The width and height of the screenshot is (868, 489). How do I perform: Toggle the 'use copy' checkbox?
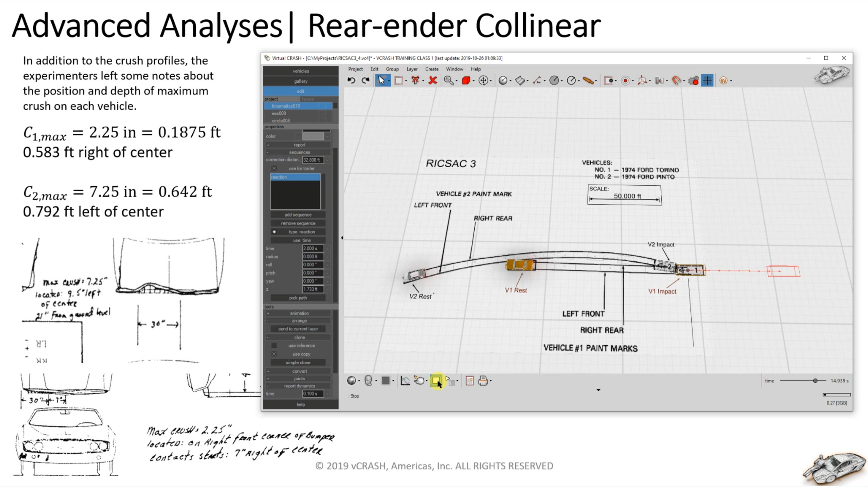(274, 354)
